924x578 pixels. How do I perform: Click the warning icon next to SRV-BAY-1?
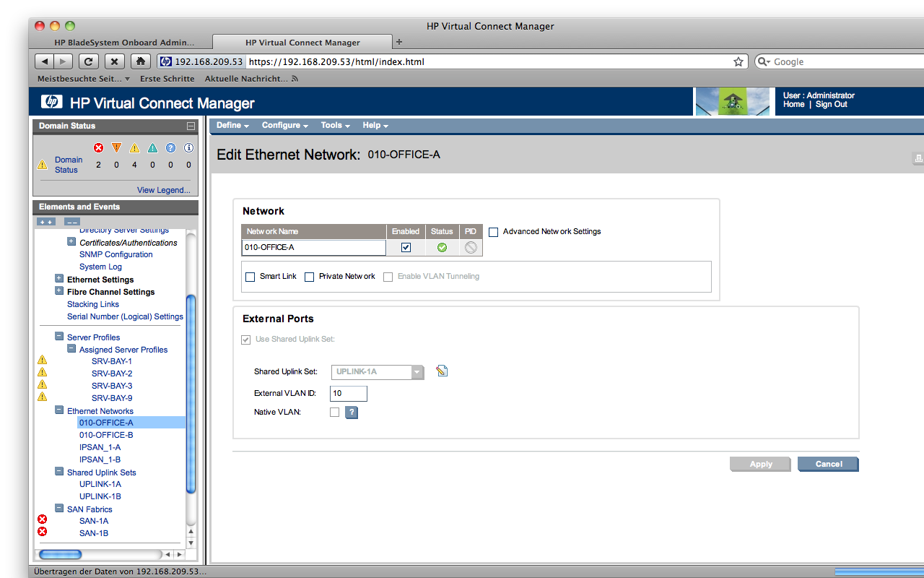coord(42,360)
